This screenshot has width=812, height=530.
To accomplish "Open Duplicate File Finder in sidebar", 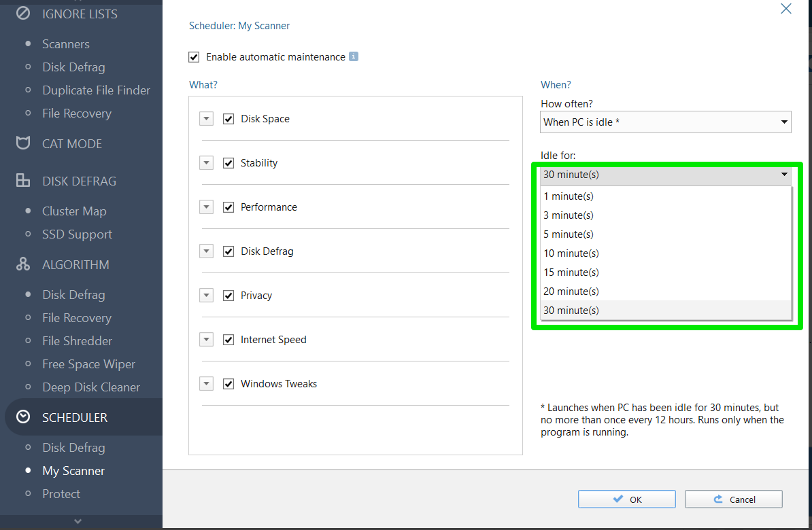I will coord(96,90).
